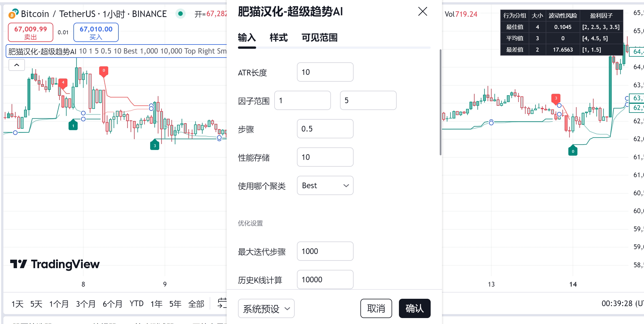
Task: Click the compare date range icon
Action: (222, 303)
